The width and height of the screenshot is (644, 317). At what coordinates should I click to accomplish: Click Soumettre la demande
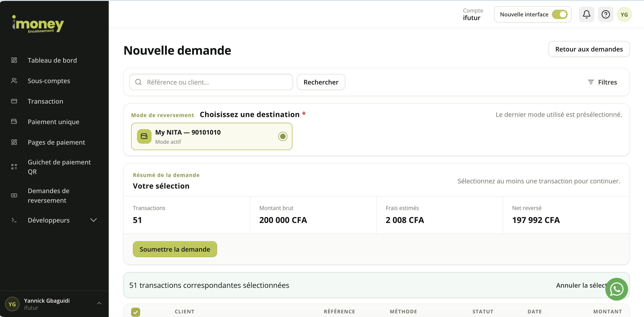(175, 249)
